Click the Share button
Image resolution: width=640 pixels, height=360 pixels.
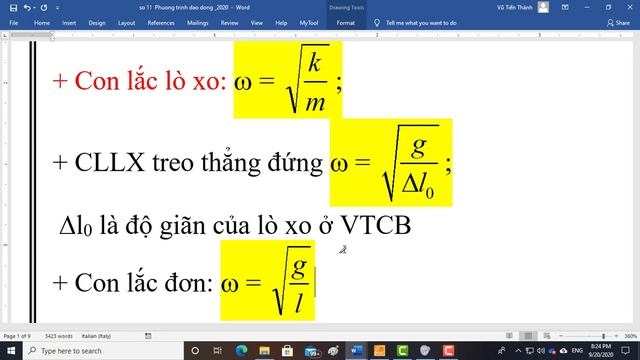pos(618,23)
